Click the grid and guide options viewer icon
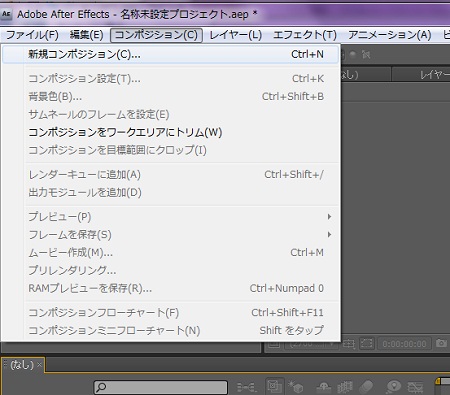The height and width of the screenshot is (395, 450). [x=349, y=344]
